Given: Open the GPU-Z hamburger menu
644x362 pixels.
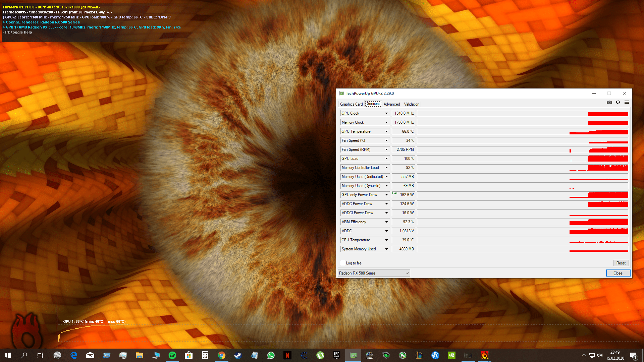Looking at the screenshot, I should click(x=627, y=103).
